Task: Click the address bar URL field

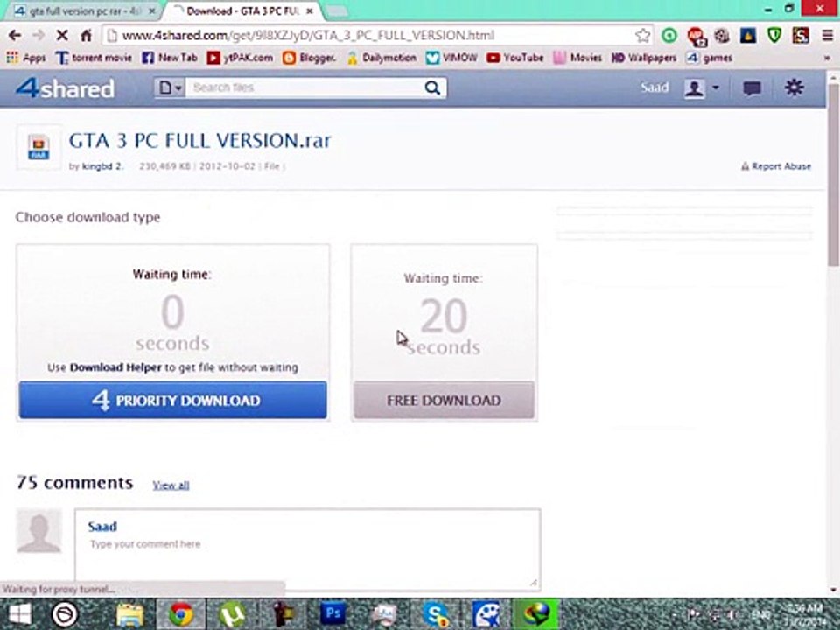Action: (369, 36)
